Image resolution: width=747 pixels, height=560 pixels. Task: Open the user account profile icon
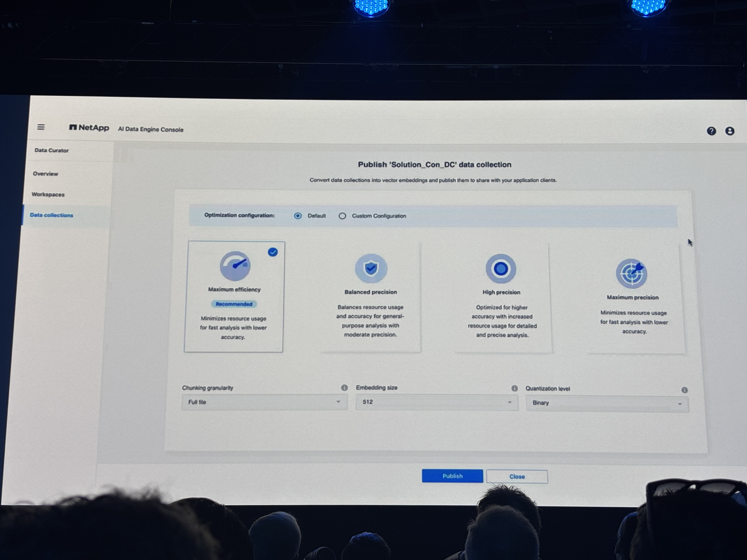click(x=729, y=131)
